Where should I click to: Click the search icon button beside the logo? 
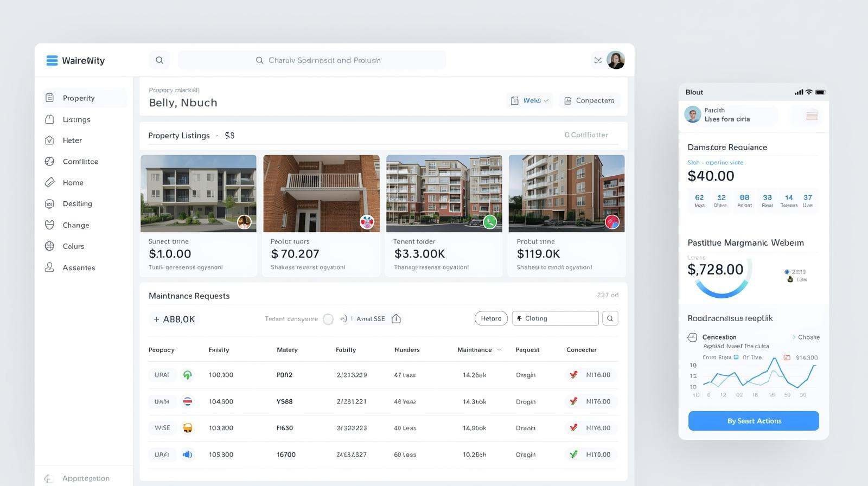click(x=159, y=60)
